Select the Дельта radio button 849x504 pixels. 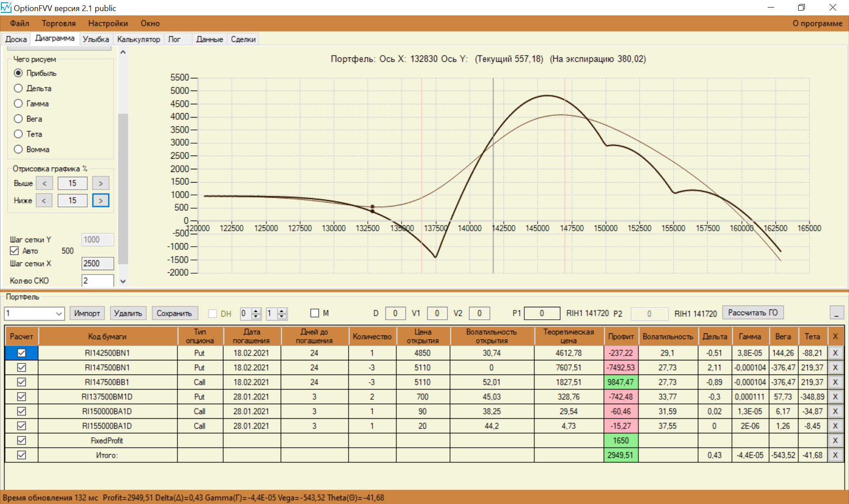18,88
